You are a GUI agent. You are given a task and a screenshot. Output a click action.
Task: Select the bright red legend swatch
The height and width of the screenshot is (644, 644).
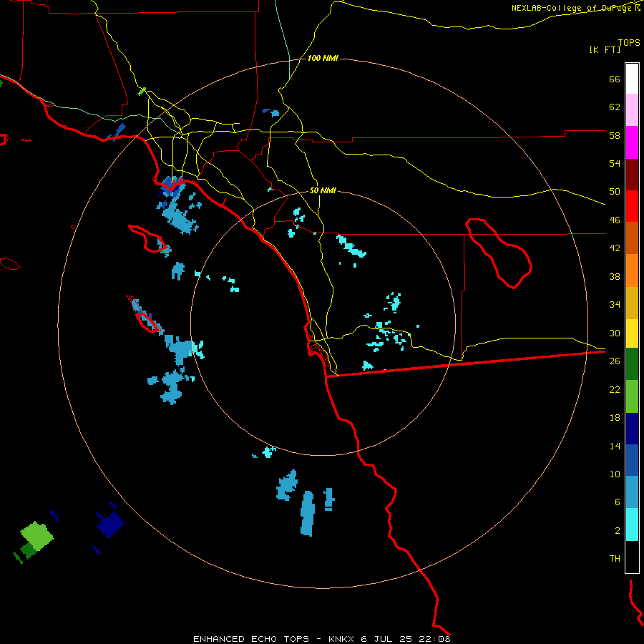(632, 206)
